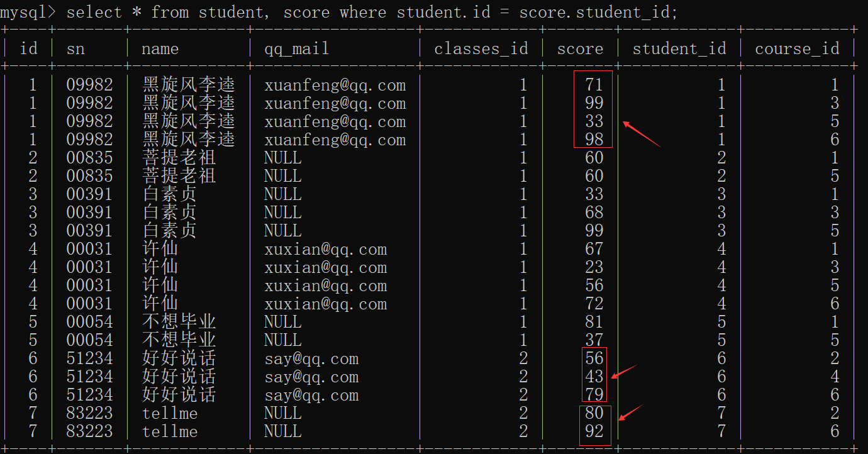868x454 pixels.
Task: Click the red arrow pointing at score 33
Action: tap(640, 134)
